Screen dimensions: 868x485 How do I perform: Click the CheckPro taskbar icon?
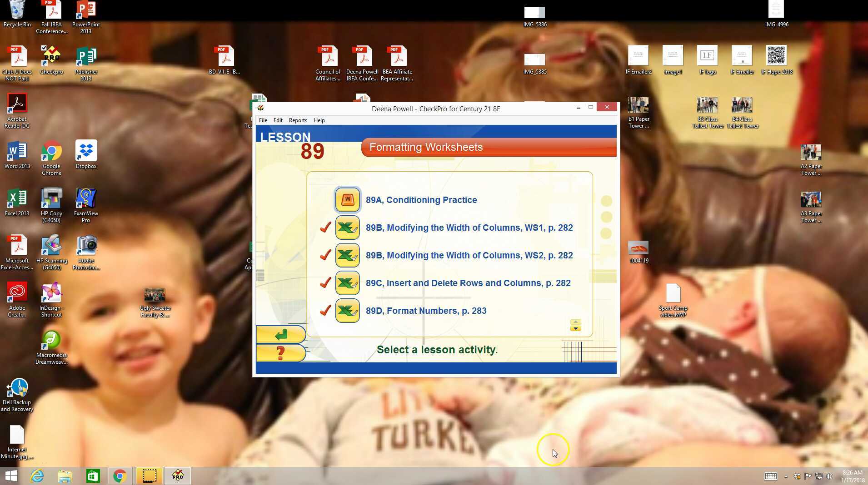(x=178, y=475)
